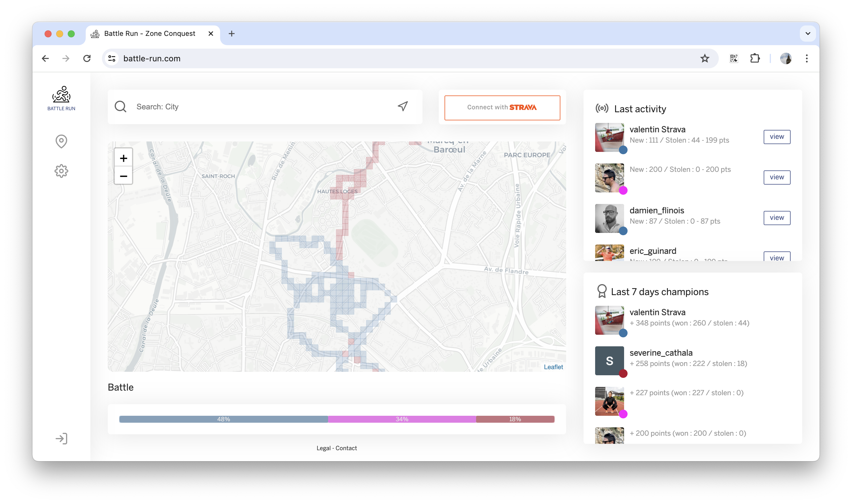Reload the battle-run.com page
852x504 pixels.
[x=87, y=58]
